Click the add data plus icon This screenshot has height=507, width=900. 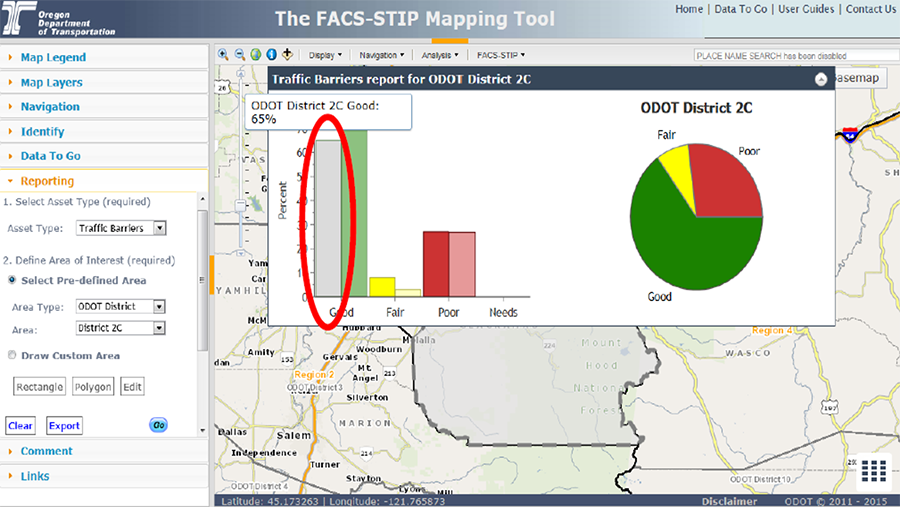(x=287, y=55)
